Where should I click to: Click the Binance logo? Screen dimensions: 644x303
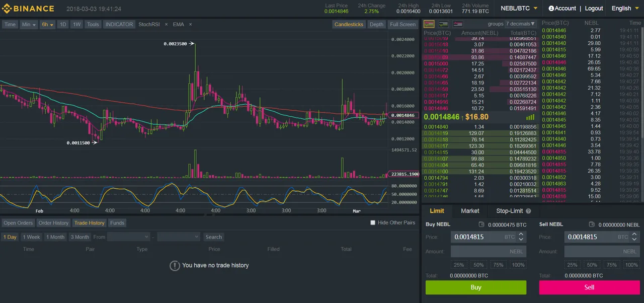(x=28, y=9)
